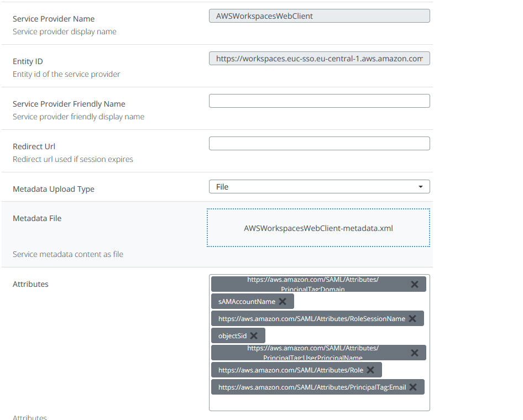
Task: Remove the PrincipalTag:Email attribute tag
Action: click(x=413, y=387)
